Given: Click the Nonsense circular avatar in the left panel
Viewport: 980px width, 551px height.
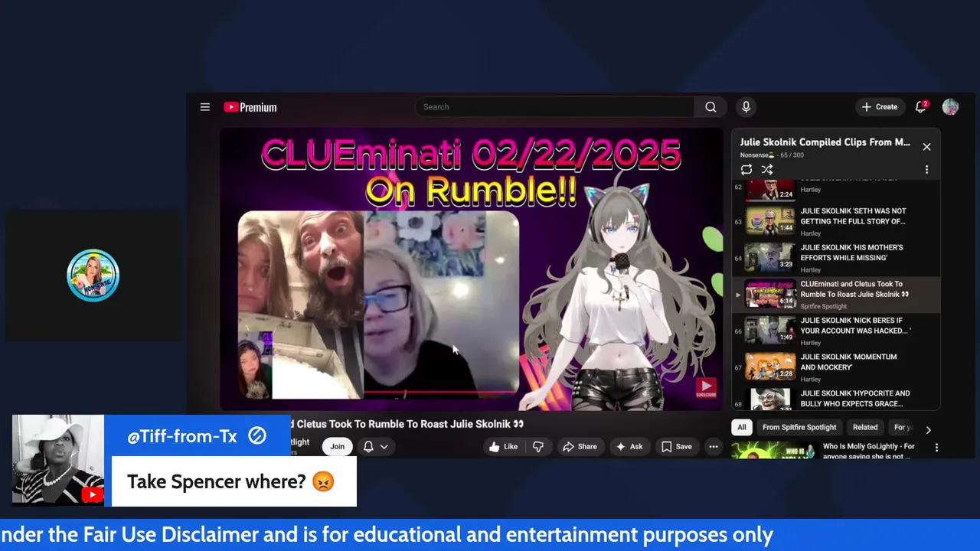Looking at the screenshot, I should coord(93,275).
